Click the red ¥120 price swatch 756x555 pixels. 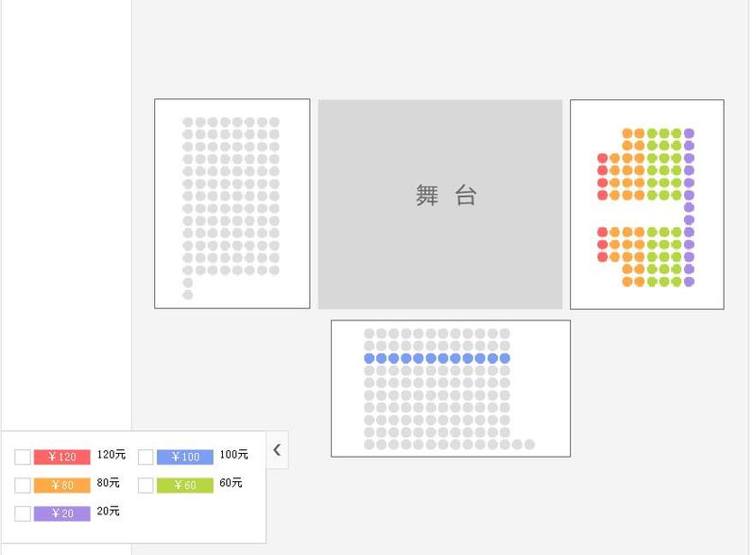coord(62,458)
